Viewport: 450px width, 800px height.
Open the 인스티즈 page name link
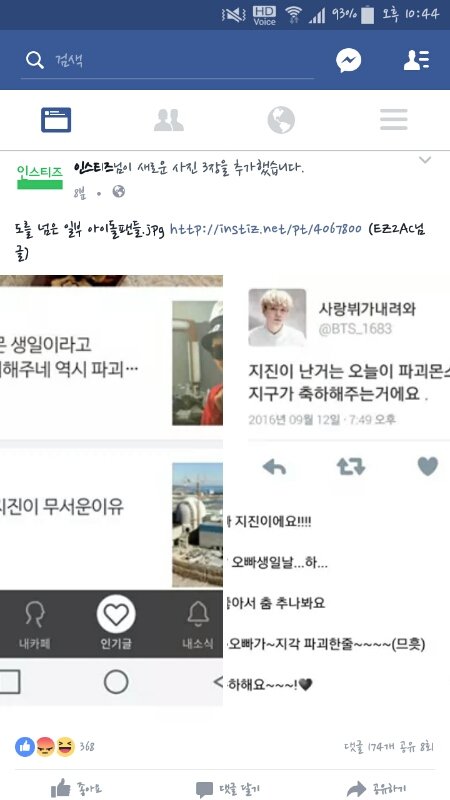(x=92, y=168)
